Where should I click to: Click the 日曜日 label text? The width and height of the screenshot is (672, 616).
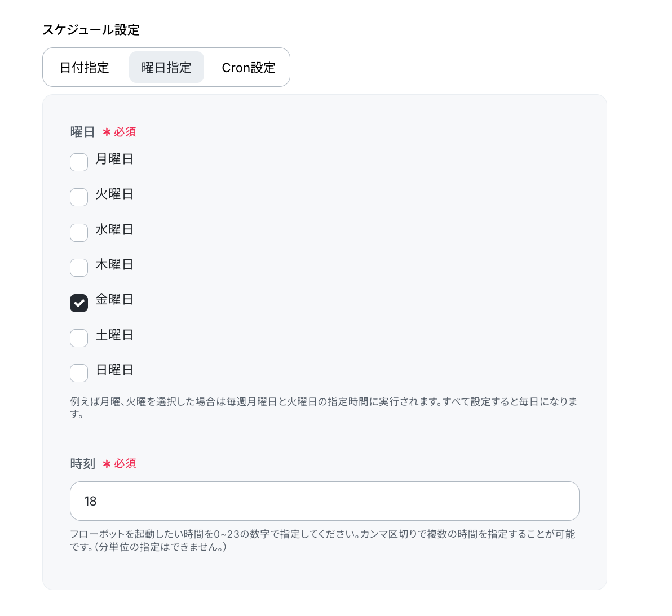coord(114,370)
